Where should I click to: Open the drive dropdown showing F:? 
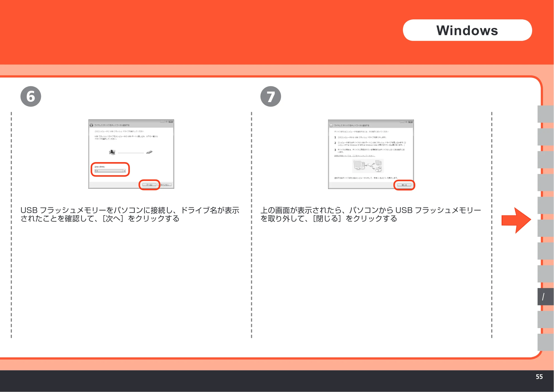point(110,171)
